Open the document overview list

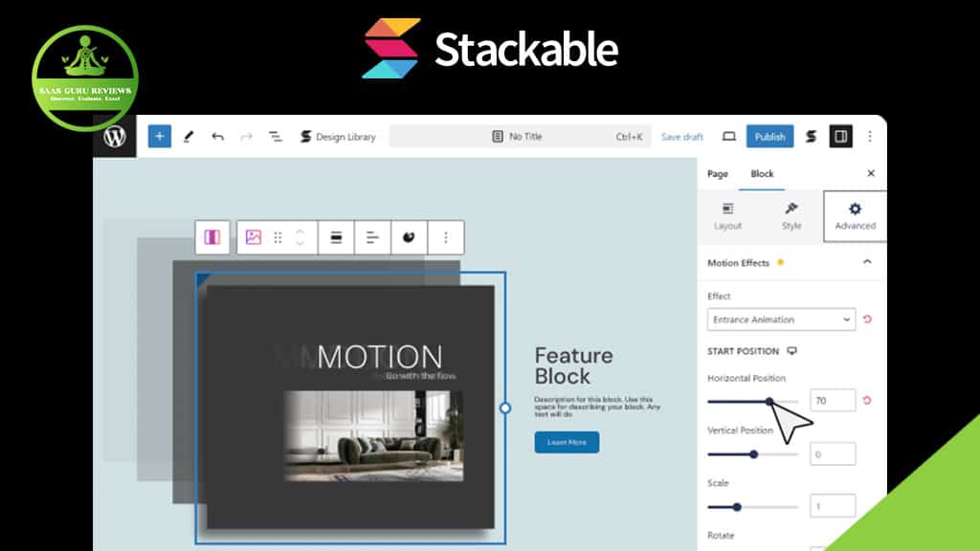pos(275,136)
